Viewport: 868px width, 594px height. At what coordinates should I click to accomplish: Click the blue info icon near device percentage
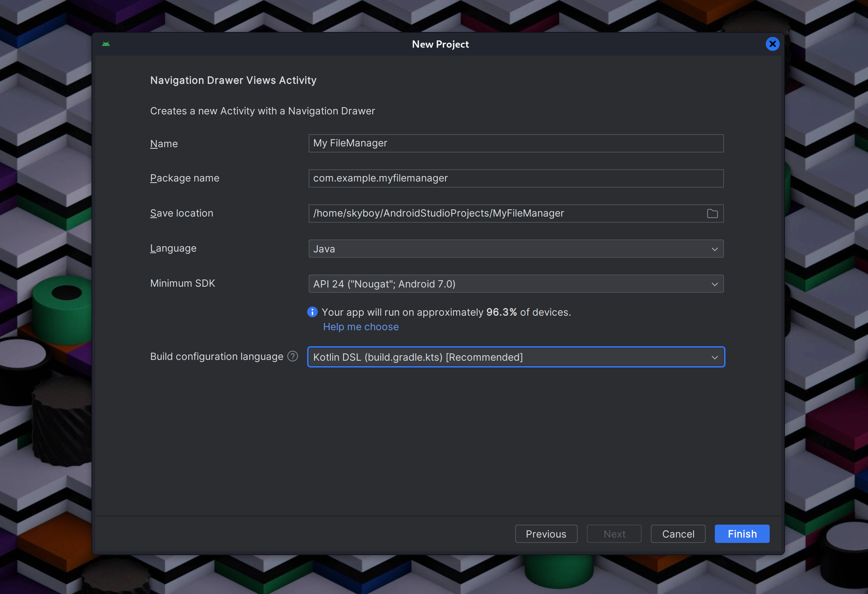point(312,312)
